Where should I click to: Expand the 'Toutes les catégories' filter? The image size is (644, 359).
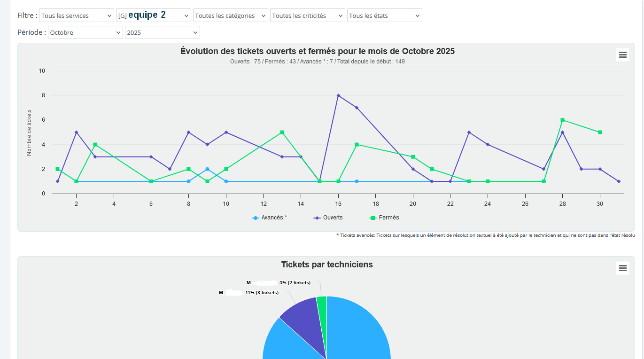click(x=230, y=16)
